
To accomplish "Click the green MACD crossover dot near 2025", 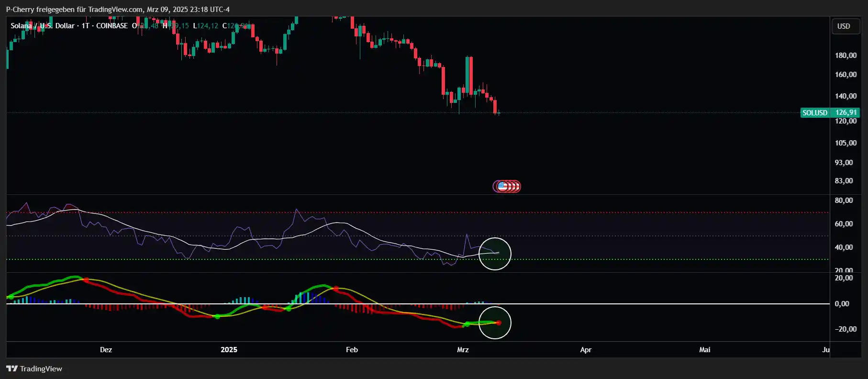I will tap(218, 316).
